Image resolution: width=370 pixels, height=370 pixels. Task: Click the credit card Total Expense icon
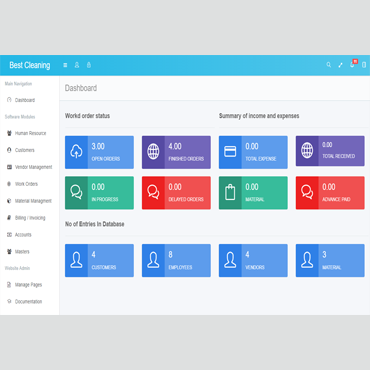[x=230, y=152]
